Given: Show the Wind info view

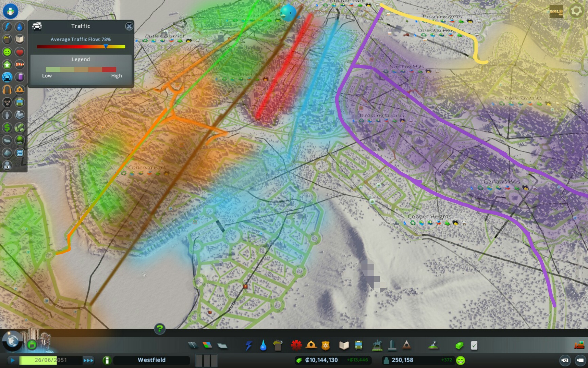Looking at the screenshot, I should [20, 64].
